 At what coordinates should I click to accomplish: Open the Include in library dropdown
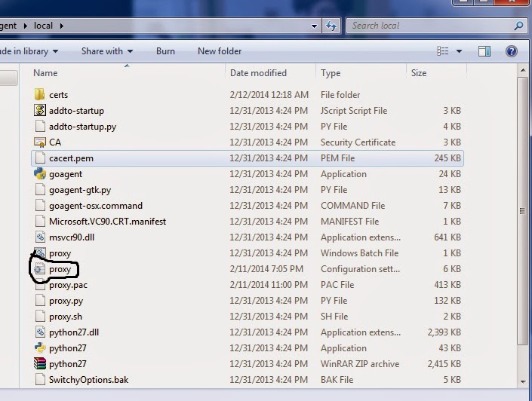29,51
